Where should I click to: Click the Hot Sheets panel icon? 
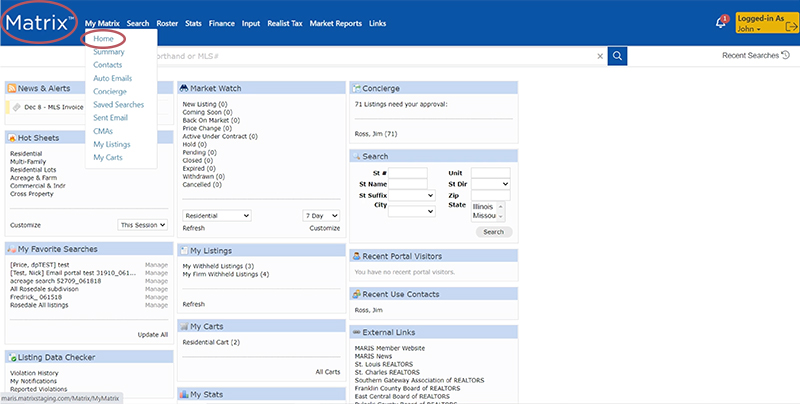point(13,138)
